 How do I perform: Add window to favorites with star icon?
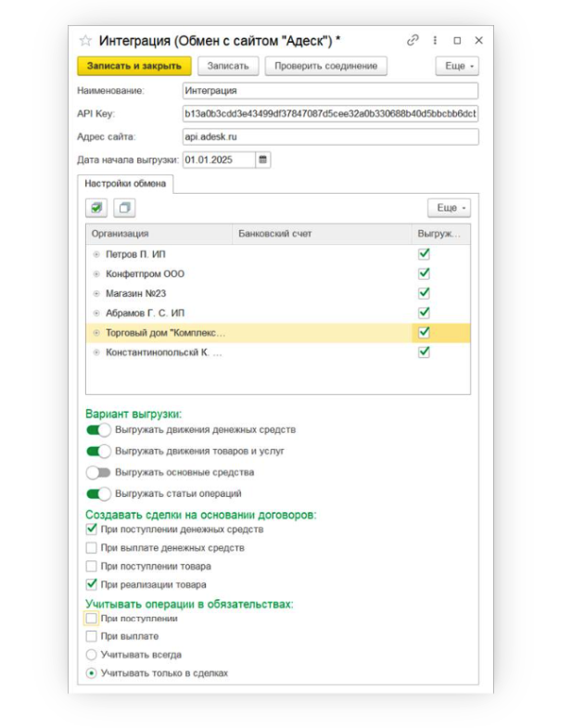pos(85,41)
